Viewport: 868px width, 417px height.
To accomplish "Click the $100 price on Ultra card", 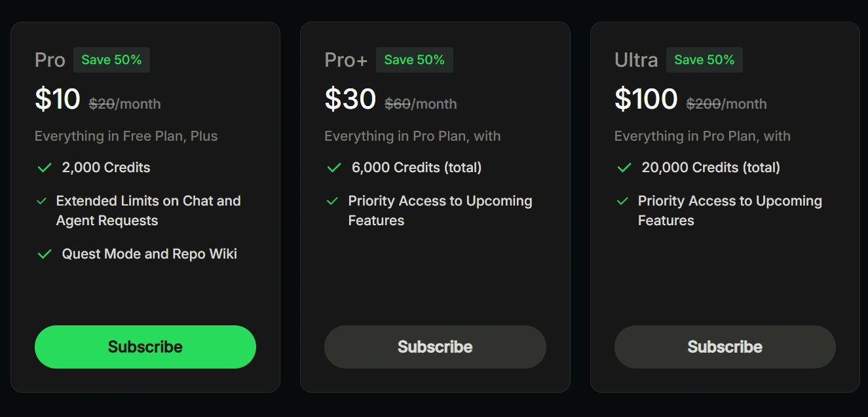I will pyautogui.click(x=646, y=100).
